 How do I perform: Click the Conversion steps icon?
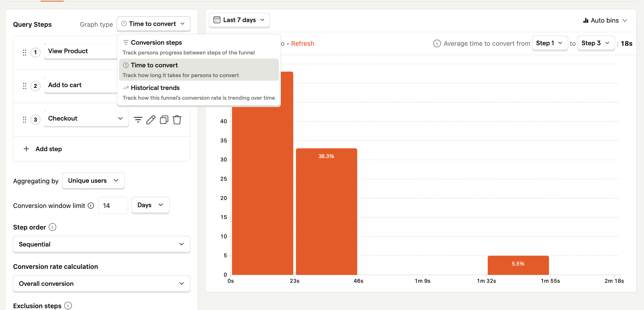pyautogui.click(x=126, y=42)
